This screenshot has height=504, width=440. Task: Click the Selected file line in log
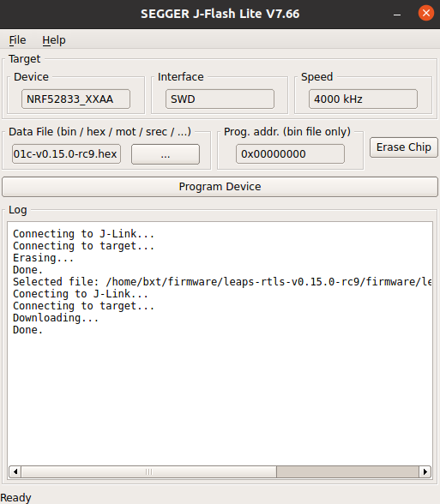pos(222,282)
